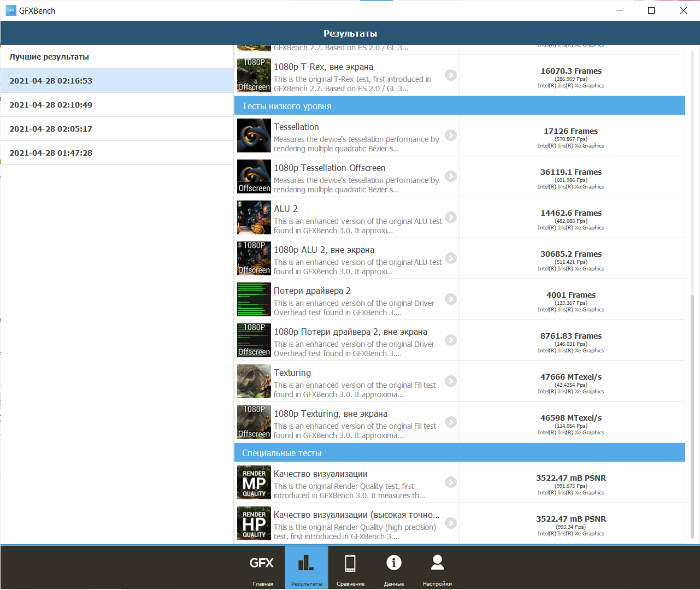Screen dimensions: 700x590
Task: Click the Tessellation title text
Action: [x=296, y=127]
